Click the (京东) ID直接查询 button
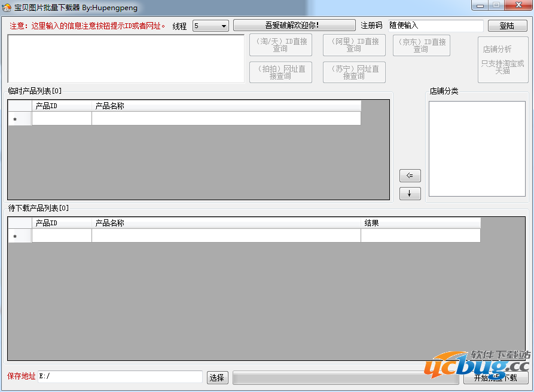Screen dimensions: 534x392 [x=421, y=45]
